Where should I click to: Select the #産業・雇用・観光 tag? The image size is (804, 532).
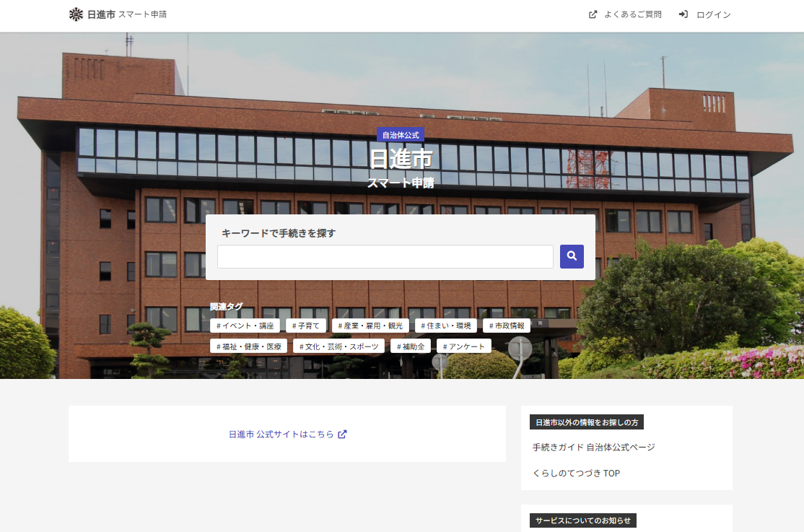(370, 326)
